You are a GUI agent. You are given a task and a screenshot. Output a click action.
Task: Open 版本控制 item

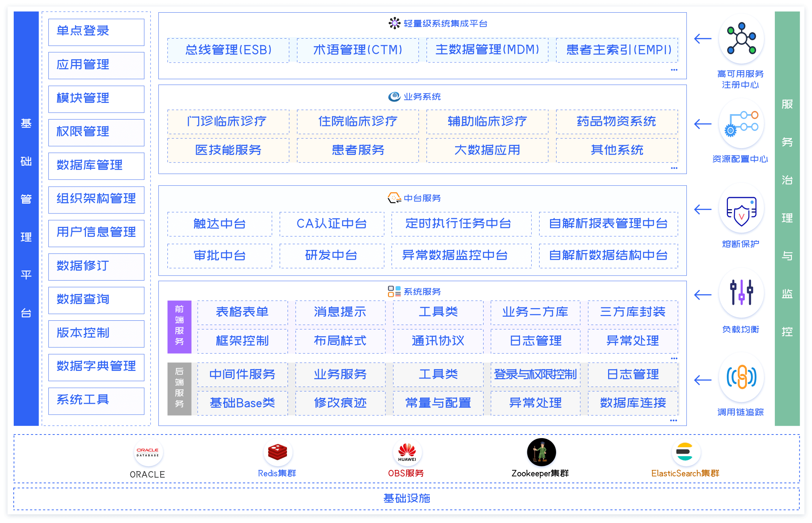(96, 334)
